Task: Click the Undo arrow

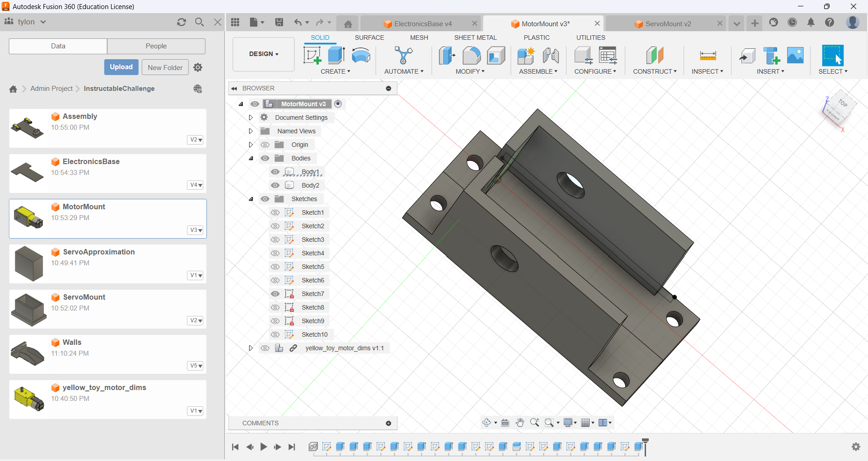Action: (x=297, y=22)
